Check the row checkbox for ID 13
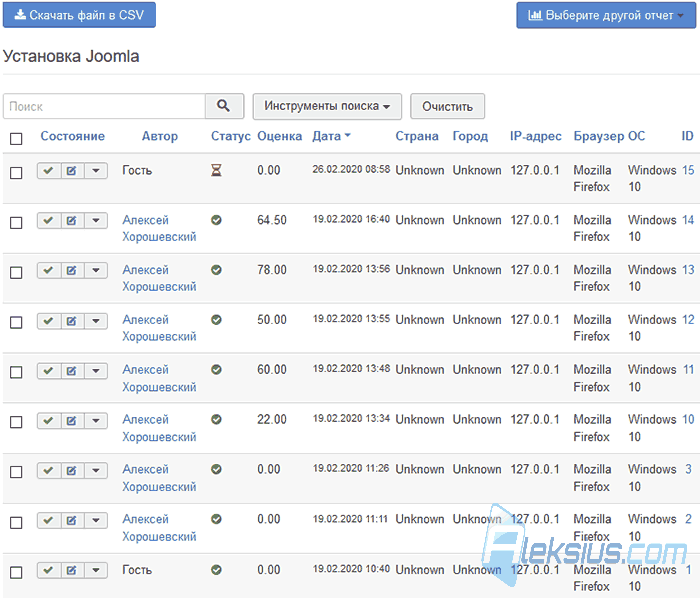 (x=16, y=273)
